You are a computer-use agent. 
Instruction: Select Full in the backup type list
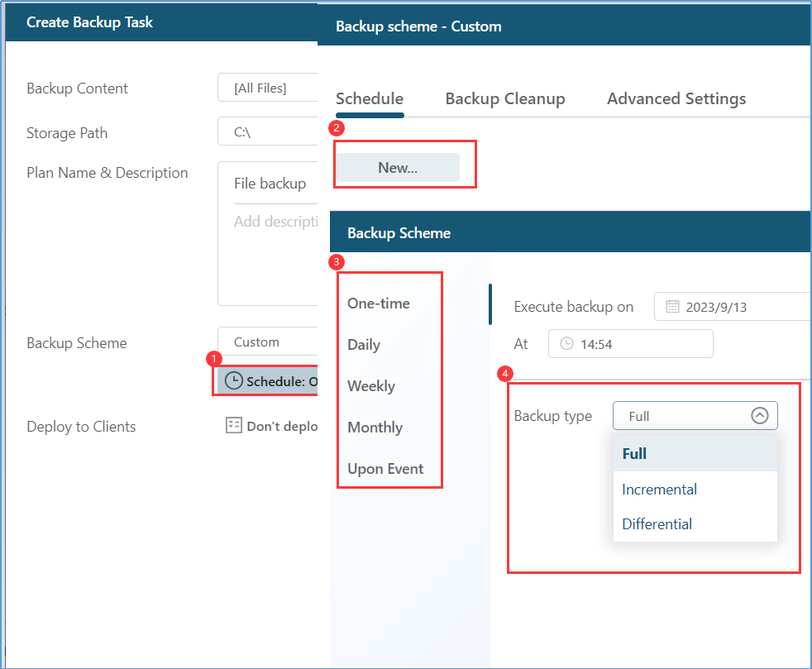[x=634, y=454]
